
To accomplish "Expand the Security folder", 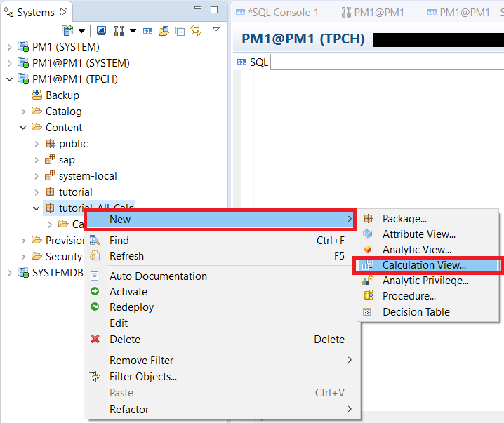I will coord(23,257).
